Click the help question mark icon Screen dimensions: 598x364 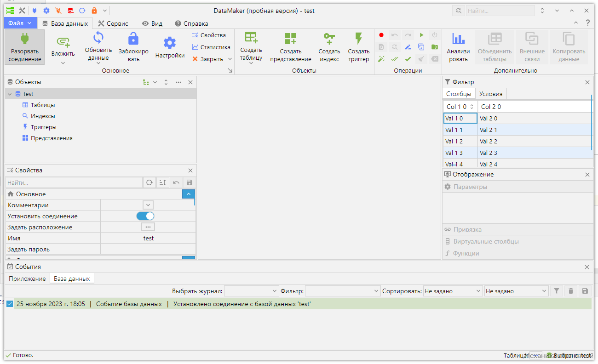(x=587, y=23)
